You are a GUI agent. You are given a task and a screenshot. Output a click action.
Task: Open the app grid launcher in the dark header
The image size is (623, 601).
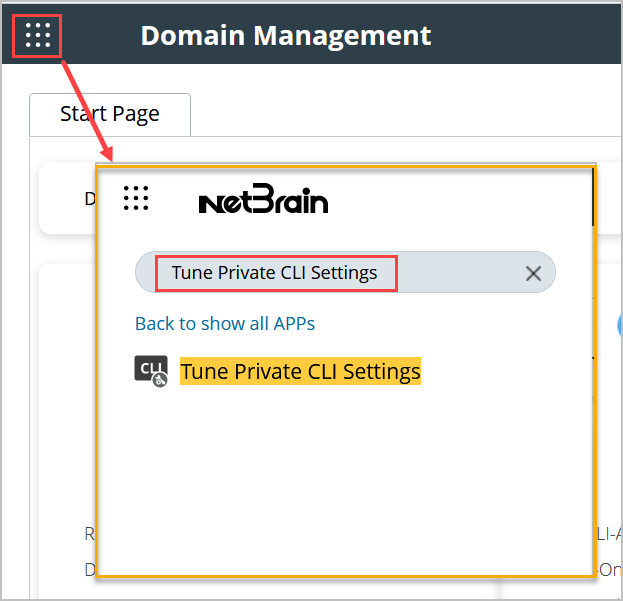point(37,36)
